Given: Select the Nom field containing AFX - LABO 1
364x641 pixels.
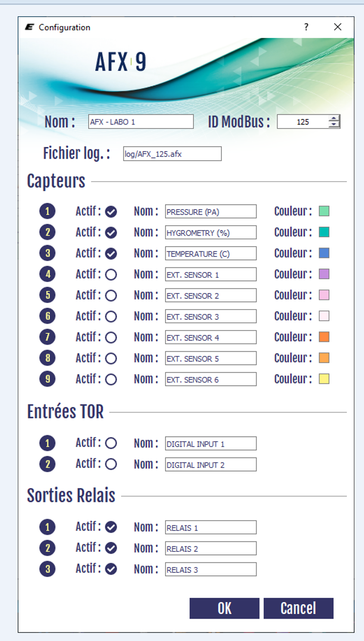Looking at the screenshot, I should [140, 121].
